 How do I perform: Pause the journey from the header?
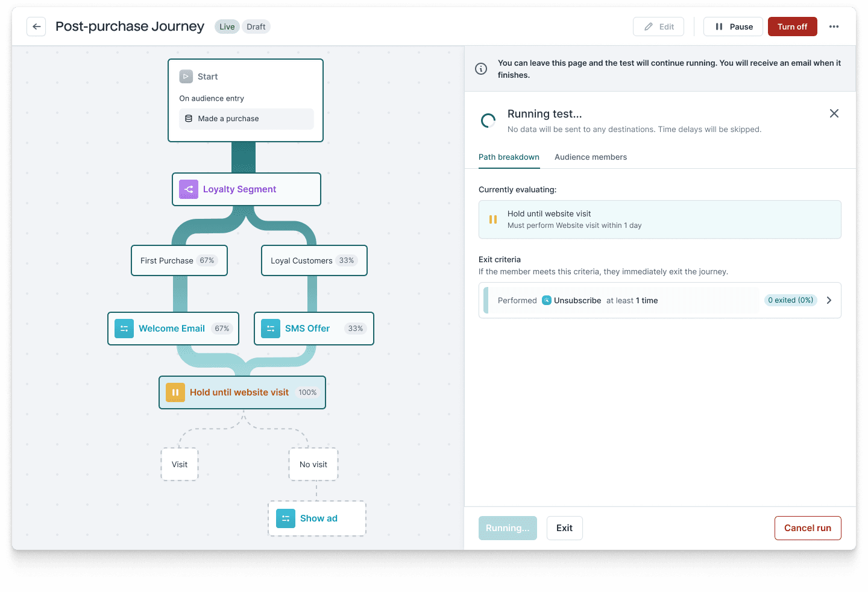pos(733,27)
